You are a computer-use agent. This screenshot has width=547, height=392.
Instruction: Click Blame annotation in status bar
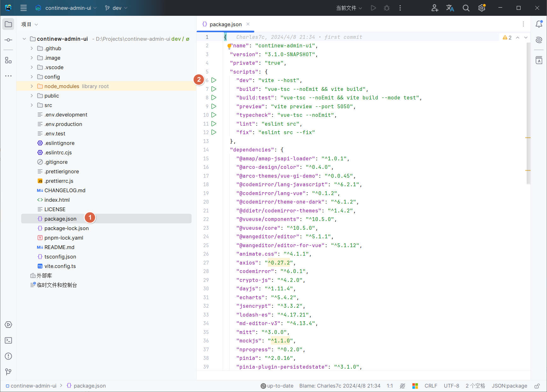pos(340,386)
